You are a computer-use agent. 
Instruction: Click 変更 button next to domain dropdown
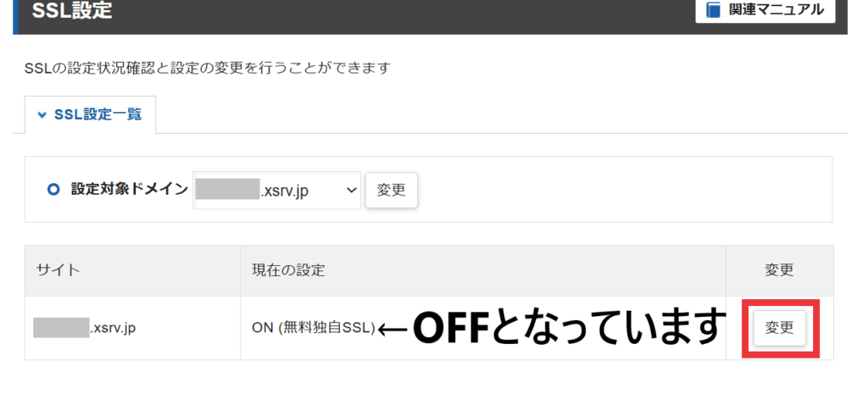pos(392,191)
